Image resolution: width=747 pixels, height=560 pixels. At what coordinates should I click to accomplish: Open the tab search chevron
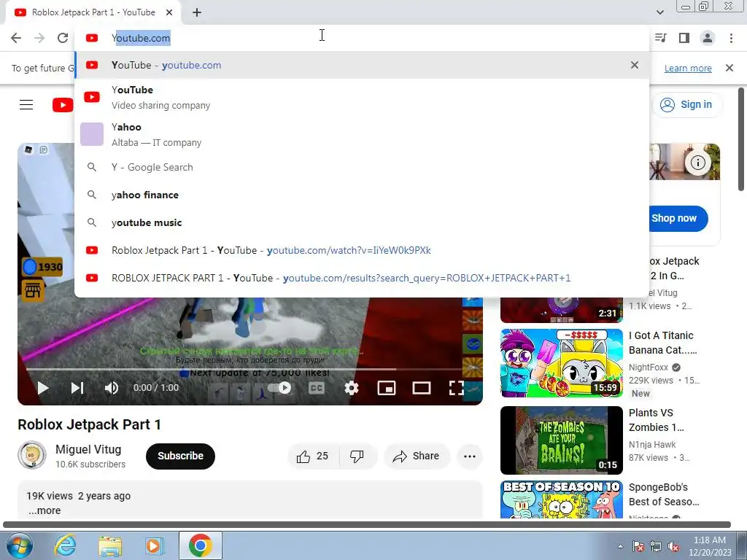(659, 12)
